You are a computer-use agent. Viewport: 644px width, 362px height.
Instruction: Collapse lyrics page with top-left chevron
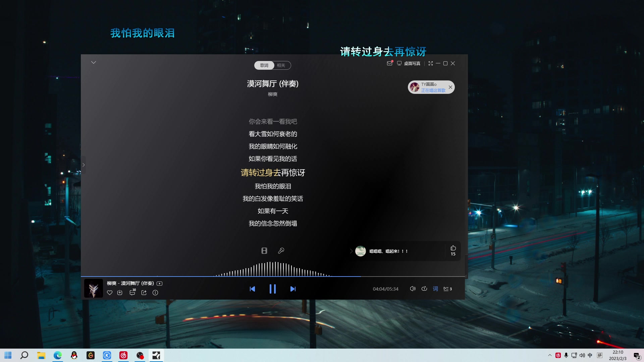(94, 62)
